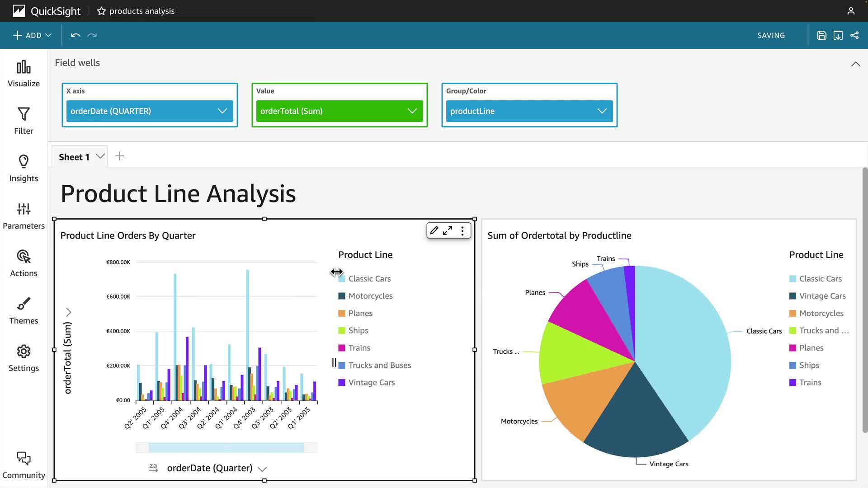
Task: Select the Sheet 1 tab
Action: (x=74, y=157)
